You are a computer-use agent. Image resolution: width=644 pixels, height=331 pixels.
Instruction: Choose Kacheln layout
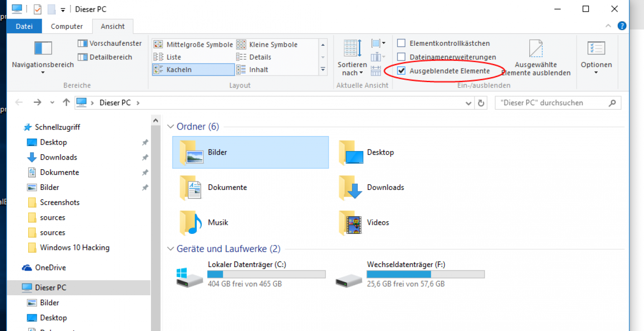click(193, 70)
